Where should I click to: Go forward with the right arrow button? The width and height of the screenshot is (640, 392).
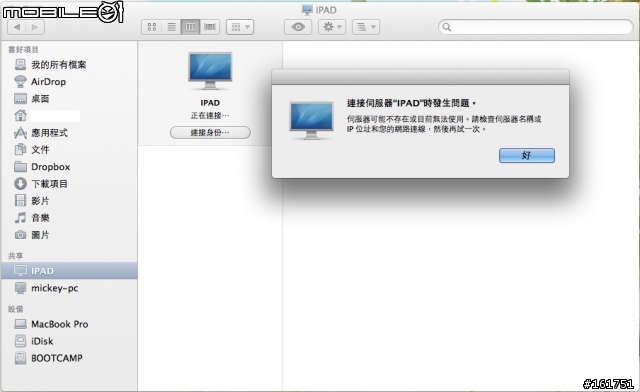pos(35,27)
